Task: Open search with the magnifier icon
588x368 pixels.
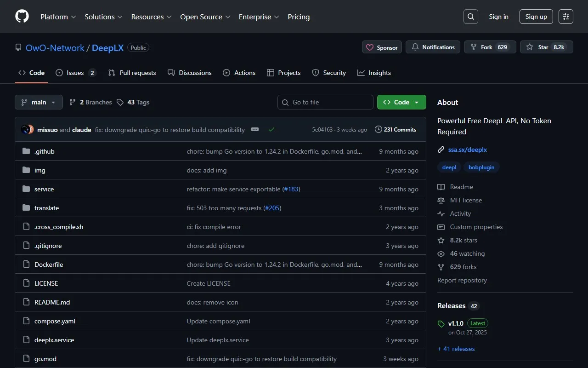Action: (x=470, y=17)
